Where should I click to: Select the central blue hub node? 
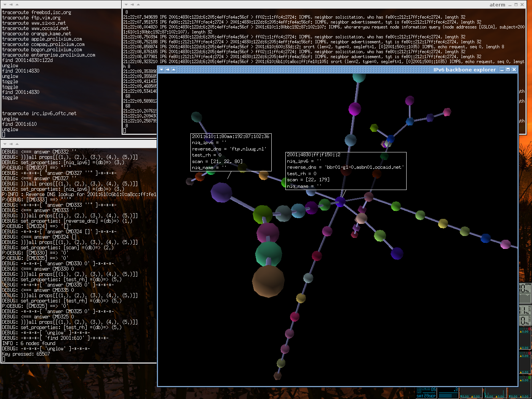tap(340, 201)
